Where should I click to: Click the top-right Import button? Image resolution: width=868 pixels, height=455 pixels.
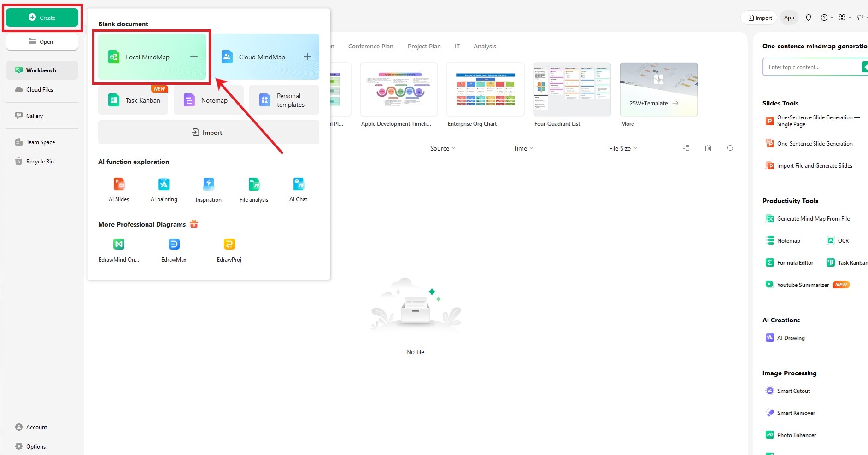pyautogui.click(x=759, y=17)
